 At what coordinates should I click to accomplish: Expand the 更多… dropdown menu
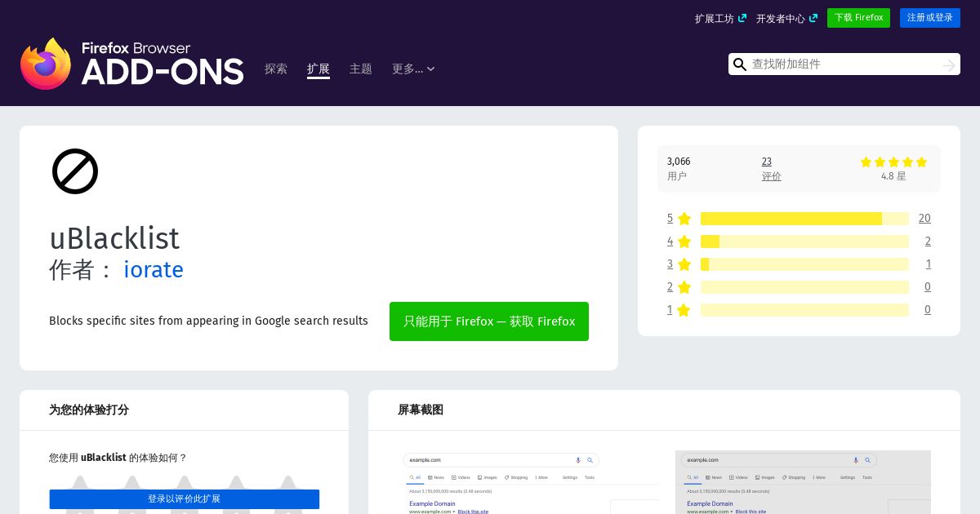pos(413,69)
